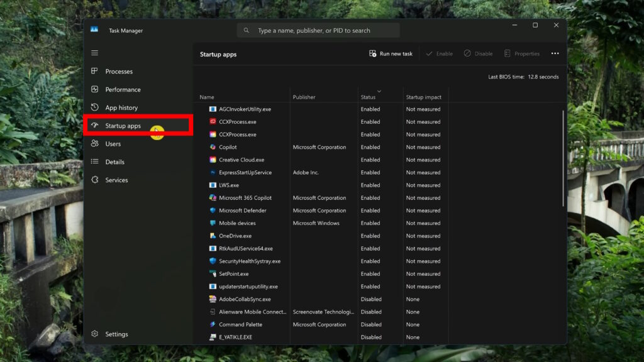Click the Performance sidebar icon
Screen dimensions: 644x362
pyautogui.click(x=94, y=89)
